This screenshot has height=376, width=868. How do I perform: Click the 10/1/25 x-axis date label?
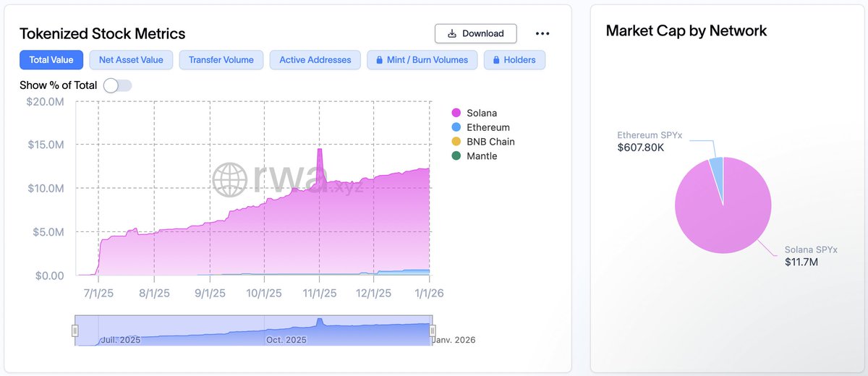[x=264, y=294]
